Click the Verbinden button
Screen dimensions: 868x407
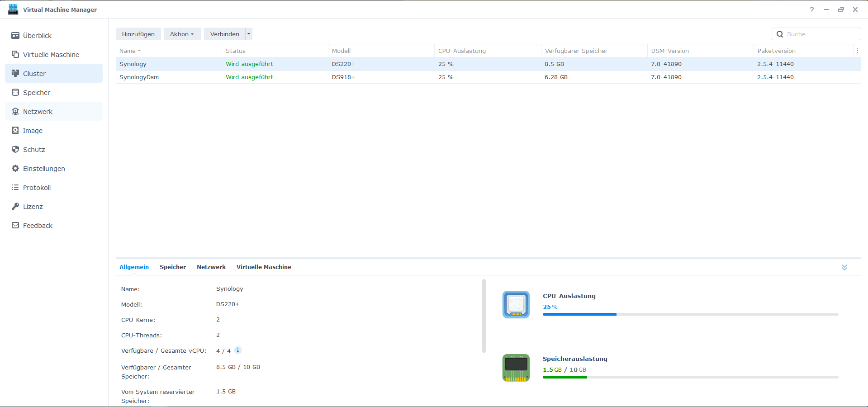point(225,34)
